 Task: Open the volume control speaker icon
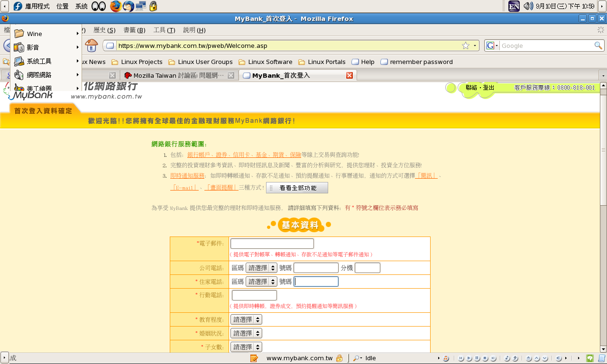[x=528, y=6]
